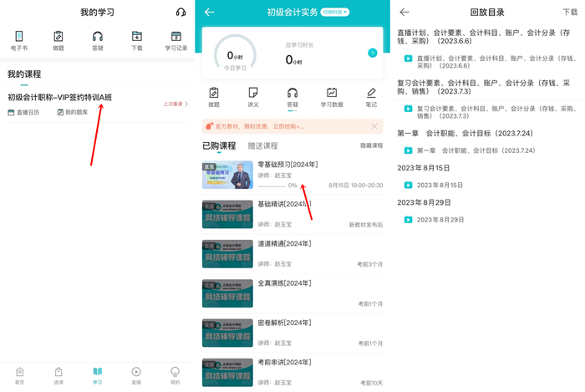Collapse section 第一章 会计职能 (2023.7.24)
The width and height of the screenshot is (585, 392).
(465, 134)
